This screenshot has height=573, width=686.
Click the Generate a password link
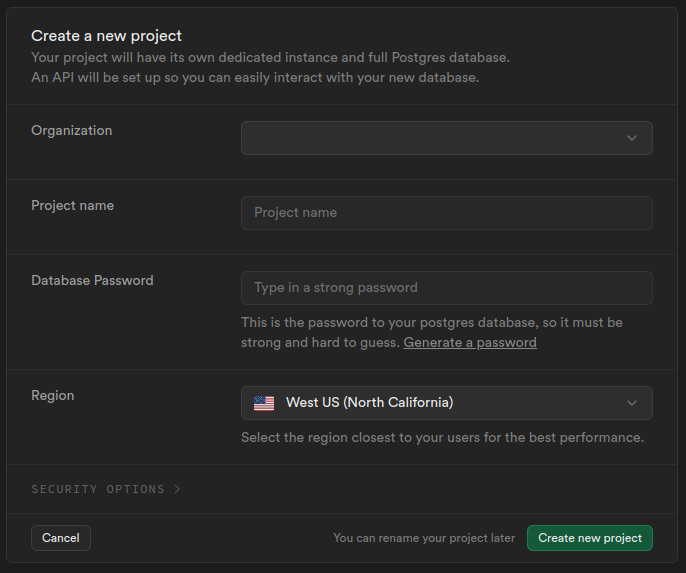[x=470, y=342]
